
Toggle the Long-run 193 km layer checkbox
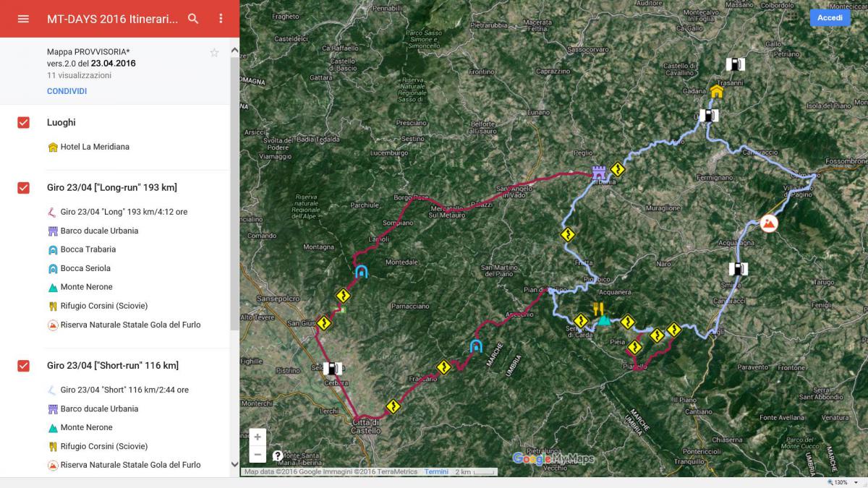tap(23, 188)
